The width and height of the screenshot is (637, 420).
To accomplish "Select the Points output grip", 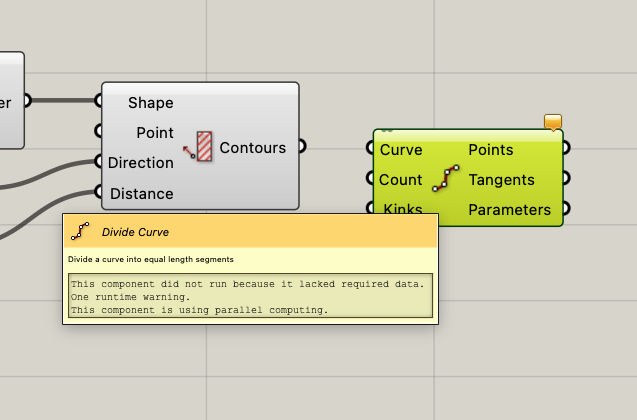I will 566,149.
